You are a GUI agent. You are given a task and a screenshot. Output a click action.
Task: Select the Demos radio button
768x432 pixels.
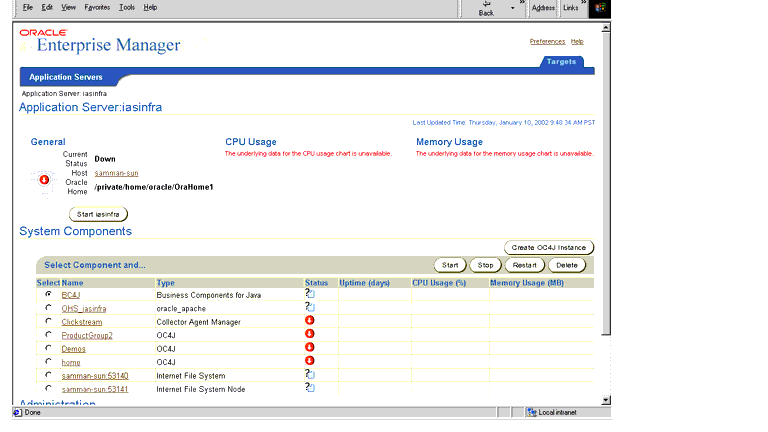pyautogui.click(x=48, y=348)
